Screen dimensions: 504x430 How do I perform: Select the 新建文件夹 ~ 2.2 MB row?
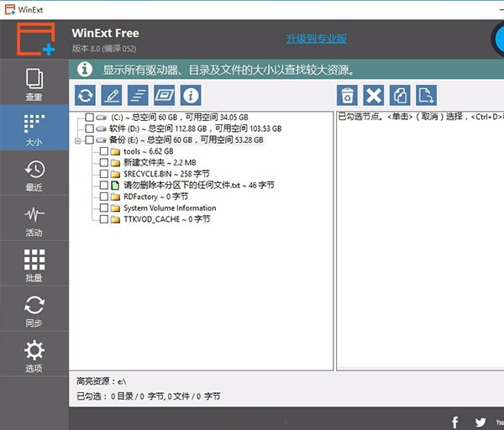160,163
